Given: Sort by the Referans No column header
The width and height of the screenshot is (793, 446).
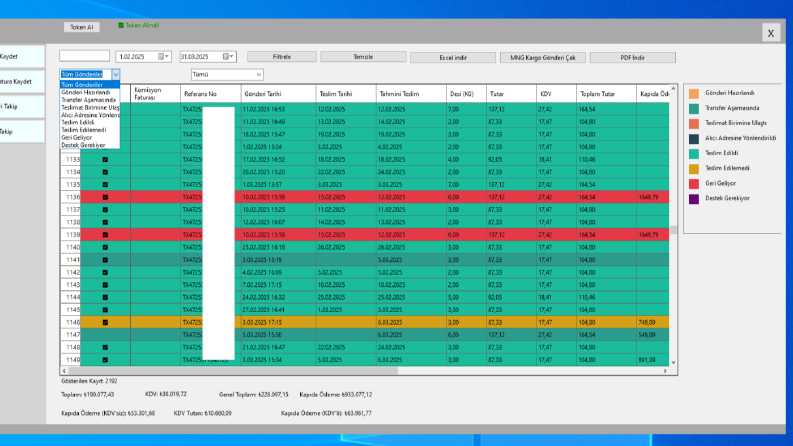Looking at the screenshot, I should 210,94.
